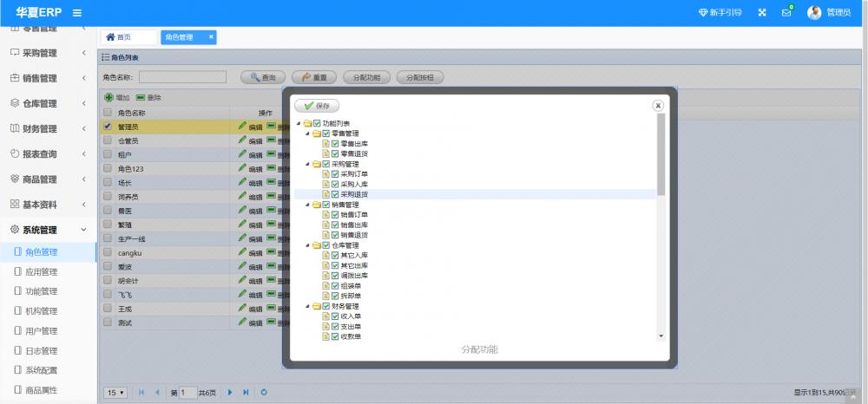Check the 角色123 row checkbox
Screen dimensions: 868x404
[x=108, y=168]
